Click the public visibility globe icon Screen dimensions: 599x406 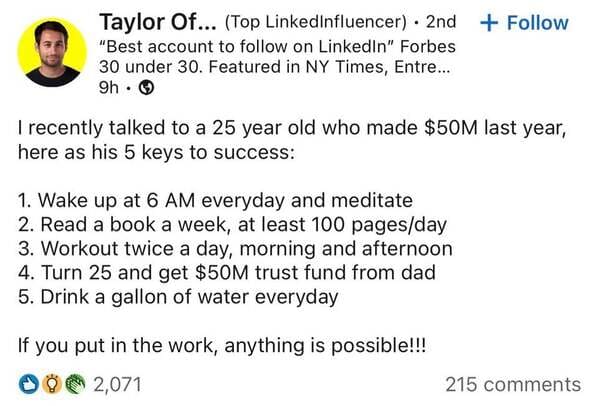click(x=146, y=88)
